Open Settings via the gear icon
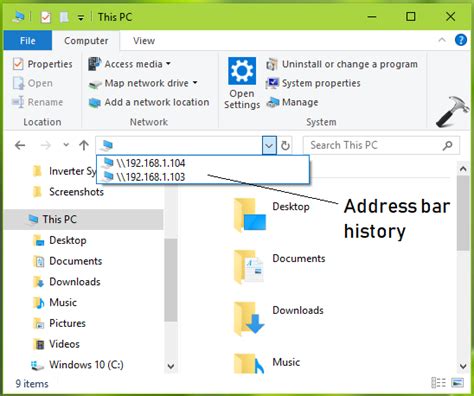 click(242, 71)
